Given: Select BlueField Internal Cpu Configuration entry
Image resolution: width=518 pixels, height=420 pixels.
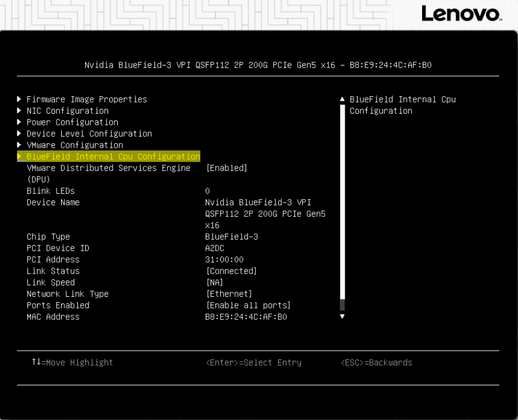Looking at the screenshot, I should pyautogui.click(x=109, y=156).
